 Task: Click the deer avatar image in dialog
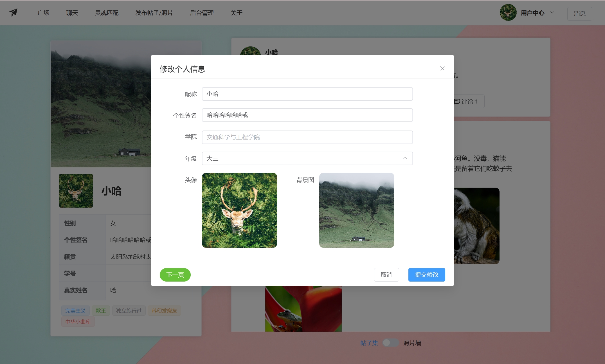tap(239, 210)
